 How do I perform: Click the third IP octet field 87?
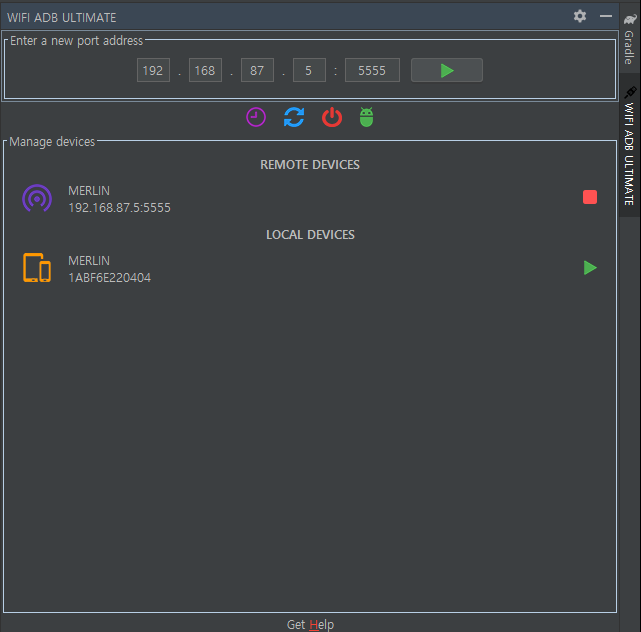[257, 70]
